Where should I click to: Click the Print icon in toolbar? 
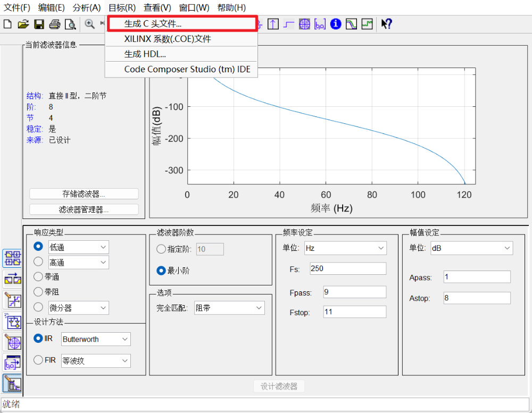[x=55, y=24]
